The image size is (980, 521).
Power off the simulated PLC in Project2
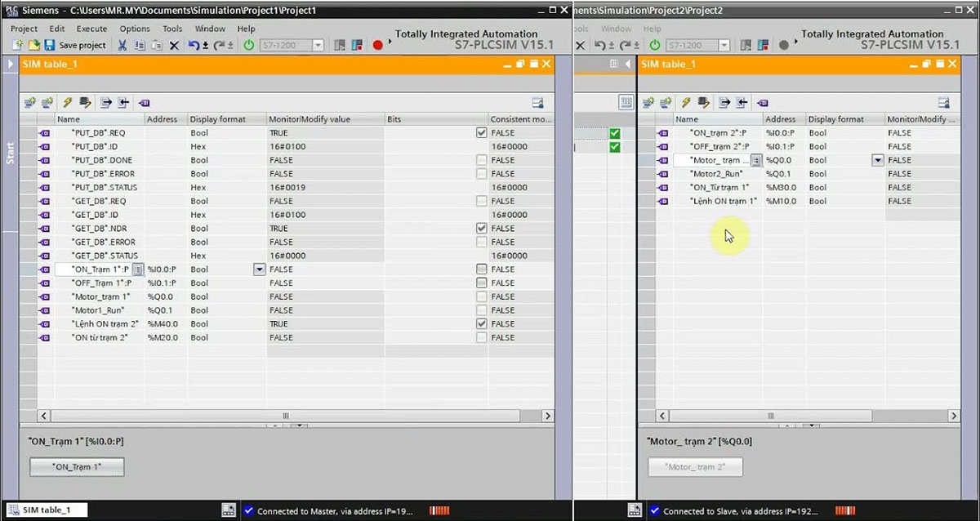coord(655,45)
